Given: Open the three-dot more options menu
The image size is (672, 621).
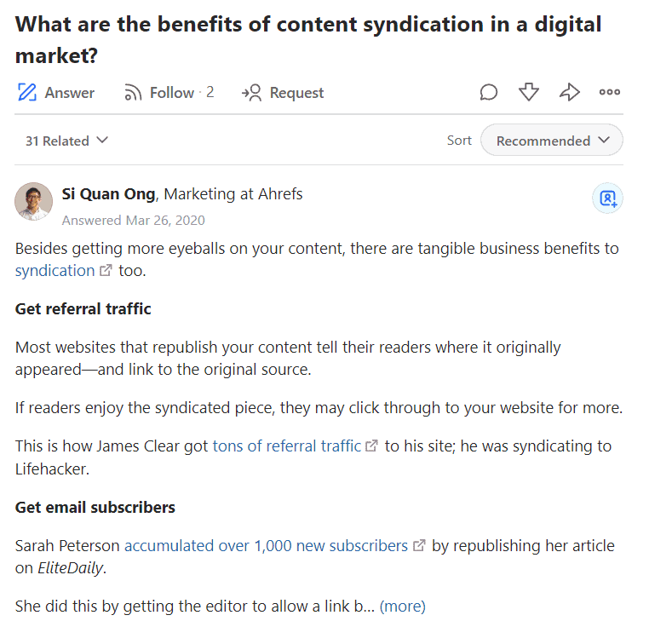Looking at the screenshot, I should point(610,92).
